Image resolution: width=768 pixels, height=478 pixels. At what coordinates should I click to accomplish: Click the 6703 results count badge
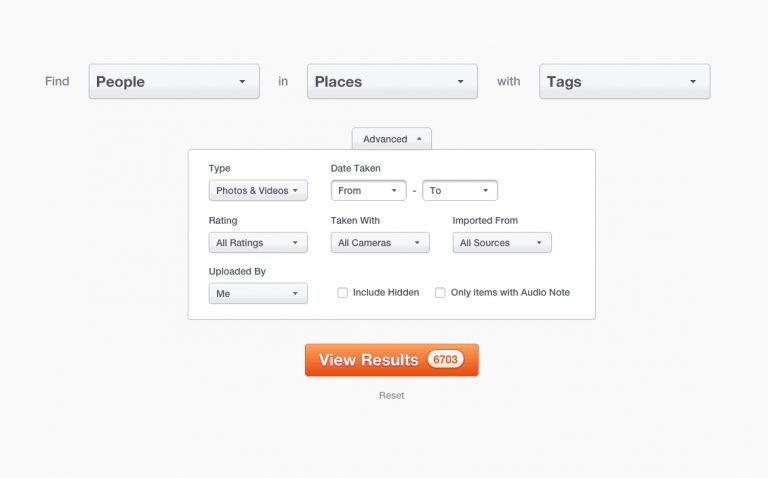click(x=445, y=359)
